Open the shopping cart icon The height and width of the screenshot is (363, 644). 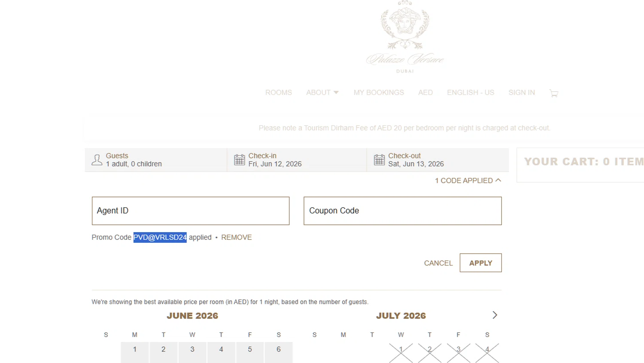(x=553, y=93)
